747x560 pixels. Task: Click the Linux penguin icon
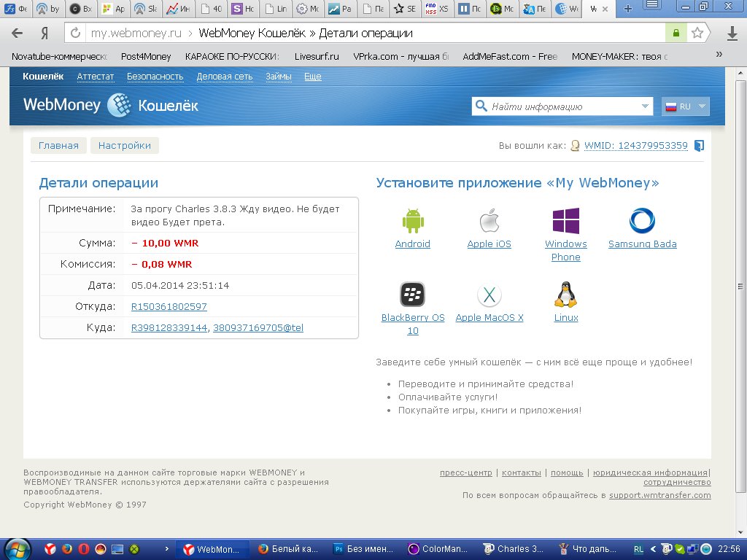coord(565,295)
